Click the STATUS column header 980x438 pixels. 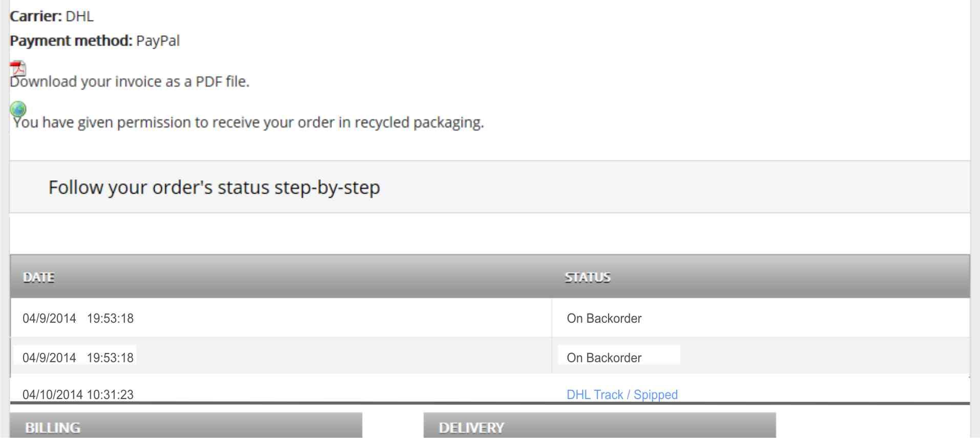[x=588, y=277]
